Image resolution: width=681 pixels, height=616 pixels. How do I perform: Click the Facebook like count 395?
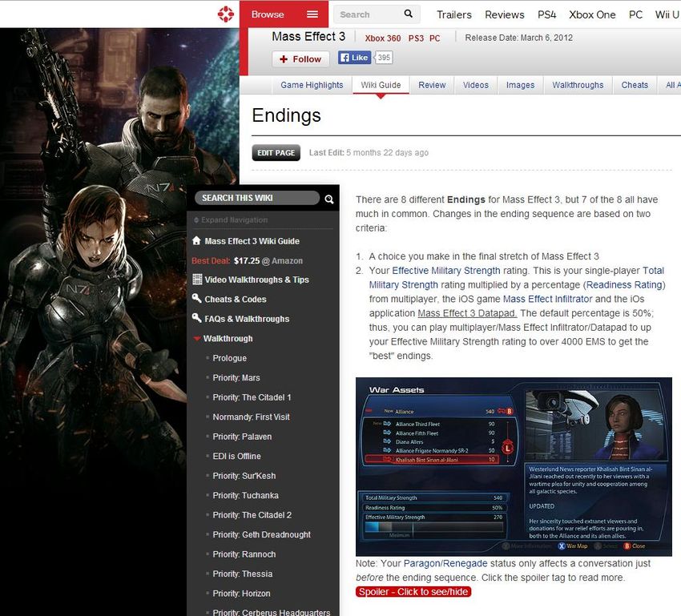point(384,58)
